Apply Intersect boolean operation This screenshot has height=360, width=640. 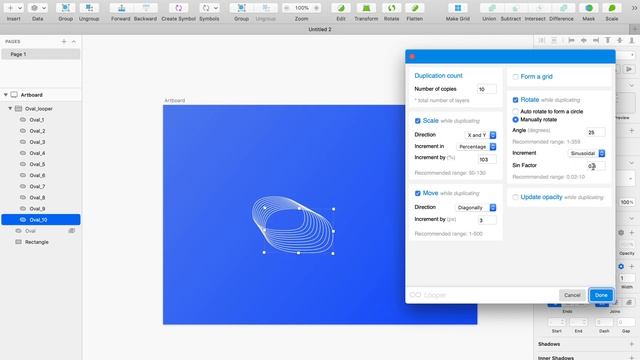539,8
